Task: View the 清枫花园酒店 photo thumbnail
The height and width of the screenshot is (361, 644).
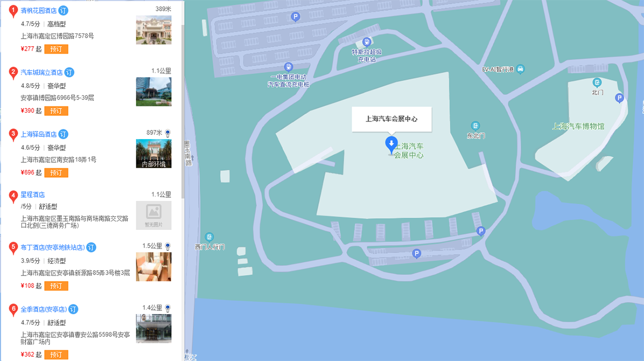Action: click(x=153, y=30)
